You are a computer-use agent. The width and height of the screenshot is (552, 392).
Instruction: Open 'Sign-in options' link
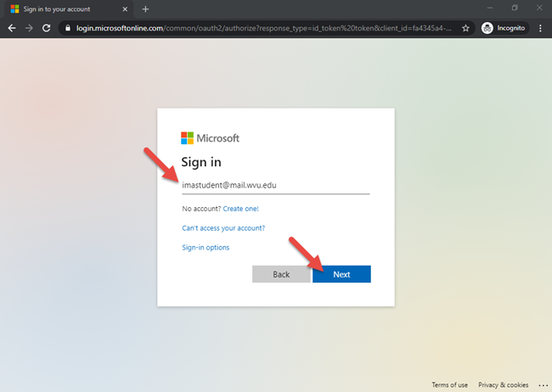(206, 248)
